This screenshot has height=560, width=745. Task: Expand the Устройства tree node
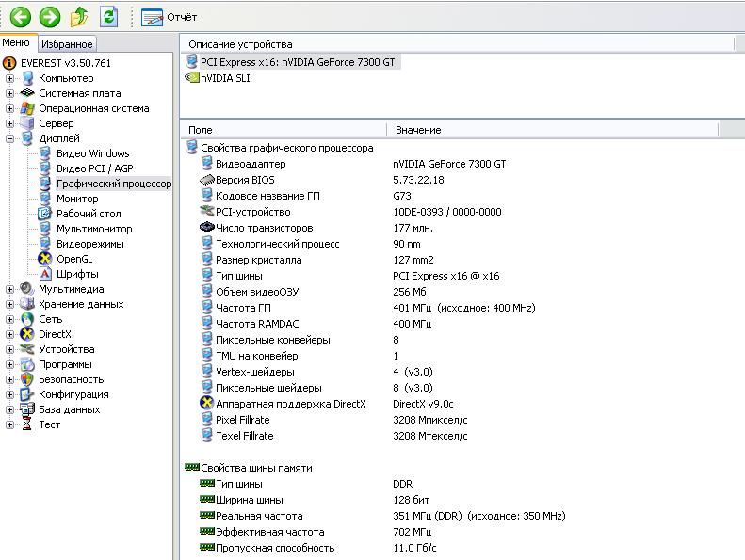click(9, 349)
